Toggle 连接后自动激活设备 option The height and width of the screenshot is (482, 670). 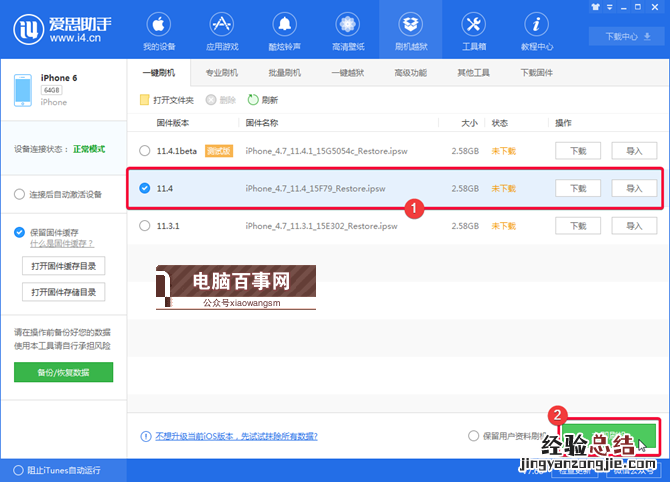19,194
